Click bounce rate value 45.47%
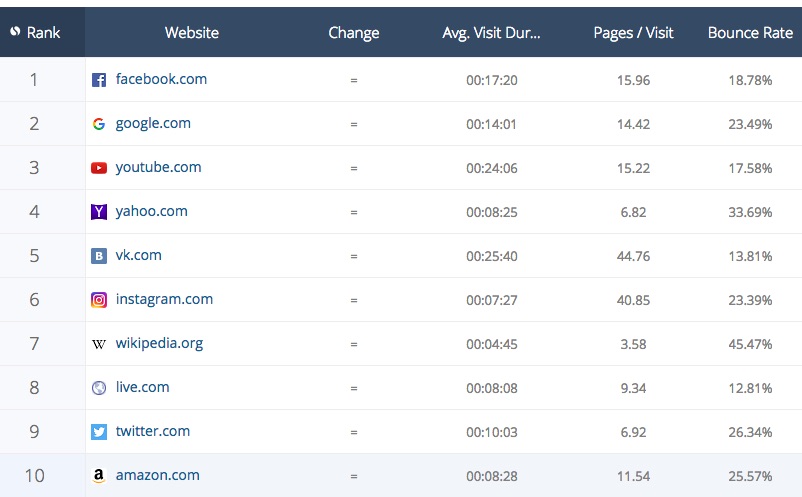 pyautogui.click(x=750, y=344)
